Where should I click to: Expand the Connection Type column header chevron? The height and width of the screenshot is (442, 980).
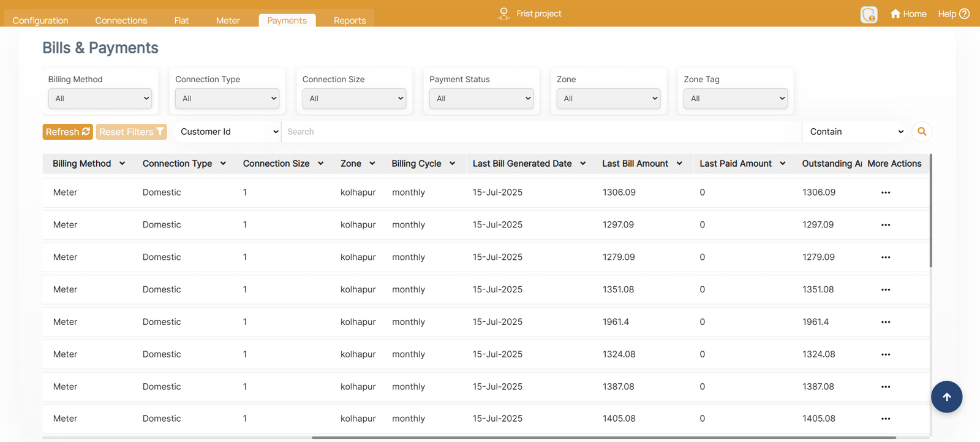[x=223, y=164]
